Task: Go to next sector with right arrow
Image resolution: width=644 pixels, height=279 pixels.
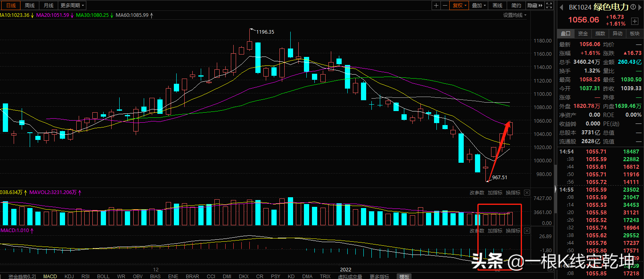Action: (x=640, y=7)
